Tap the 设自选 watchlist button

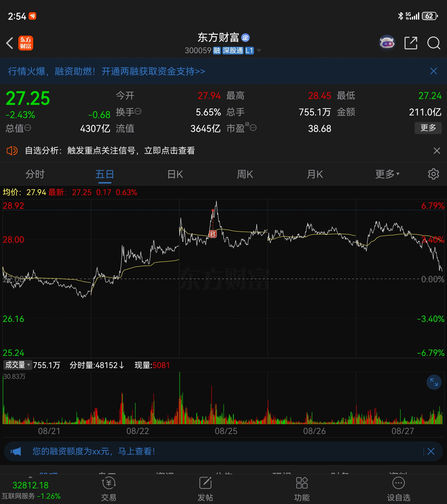[399, 489]
